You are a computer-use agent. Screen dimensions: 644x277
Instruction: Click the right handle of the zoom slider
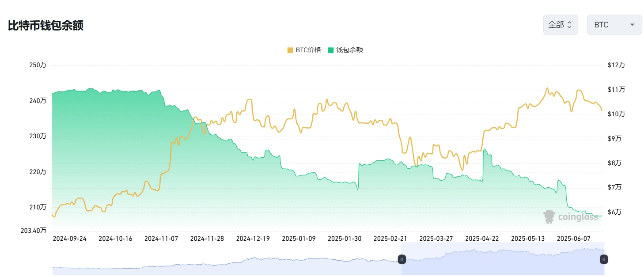[x=604, y=259]
